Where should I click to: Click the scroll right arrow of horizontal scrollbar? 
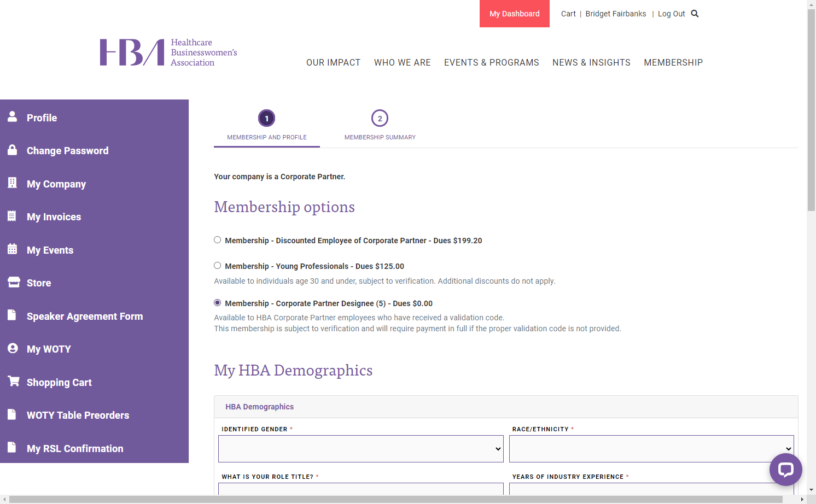coord(802,500)
